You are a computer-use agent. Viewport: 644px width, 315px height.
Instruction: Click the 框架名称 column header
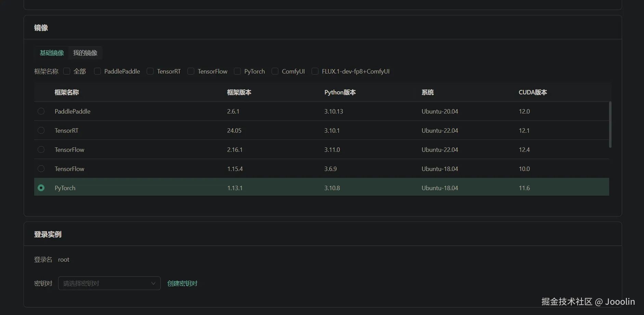click(67, 92)
